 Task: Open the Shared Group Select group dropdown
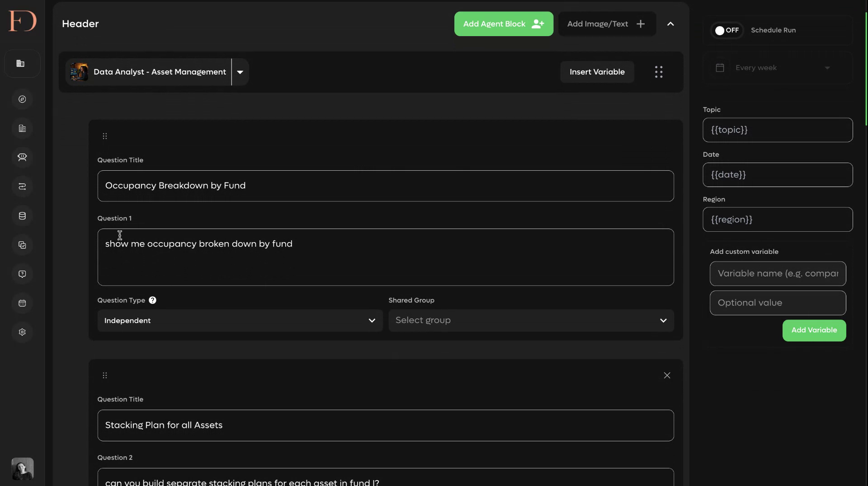click(x=531, y=321)
